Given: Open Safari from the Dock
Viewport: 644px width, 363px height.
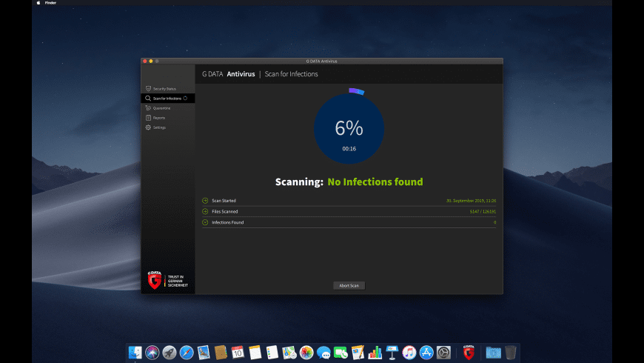Looking at the screenshot, I should click(187, 353).
